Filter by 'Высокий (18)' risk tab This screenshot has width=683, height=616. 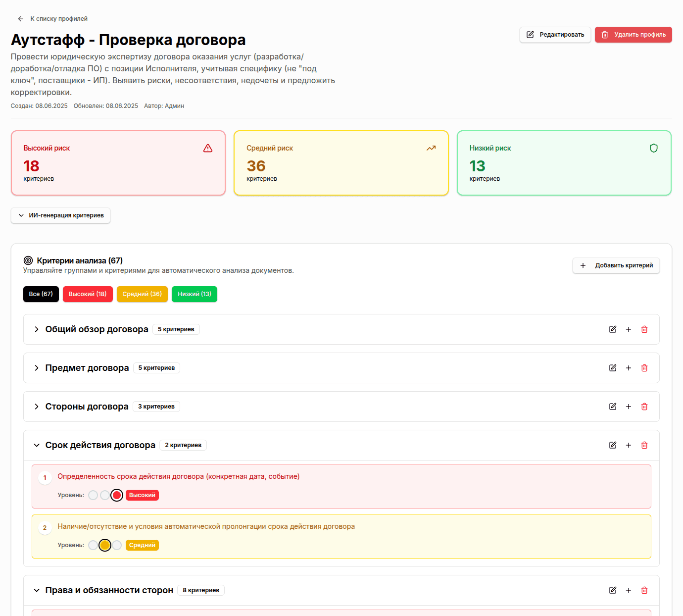[88, 294]
